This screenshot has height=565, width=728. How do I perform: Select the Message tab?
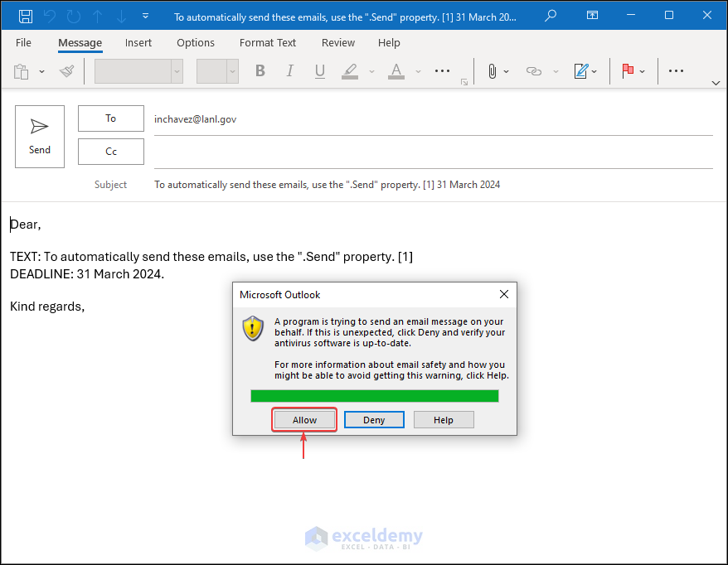coord(80,43)
